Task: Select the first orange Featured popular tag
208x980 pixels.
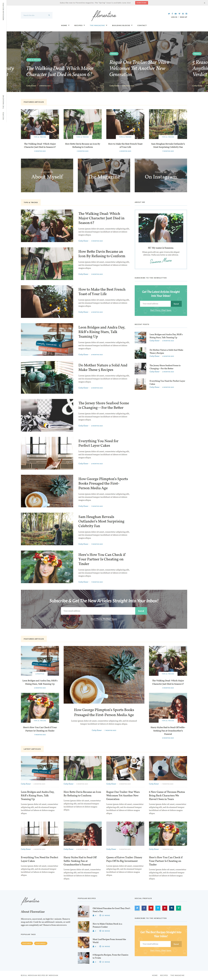Action: [27, 943]
